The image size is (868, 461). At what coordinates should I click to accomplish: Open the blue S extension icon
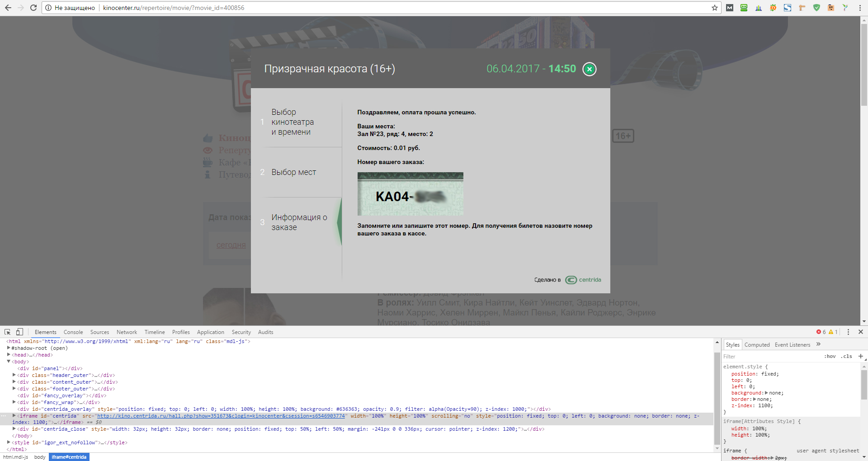(788, 8)
